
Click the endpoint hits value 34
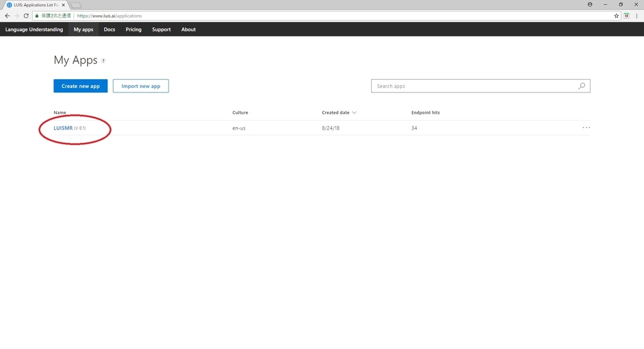click(x=414, y=128)
